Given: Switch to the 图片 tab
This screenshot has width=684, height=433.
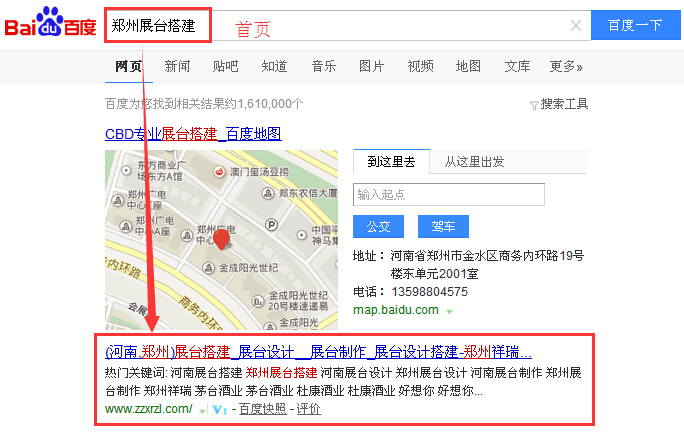Looking at the screenshot, I should (372, 66).
